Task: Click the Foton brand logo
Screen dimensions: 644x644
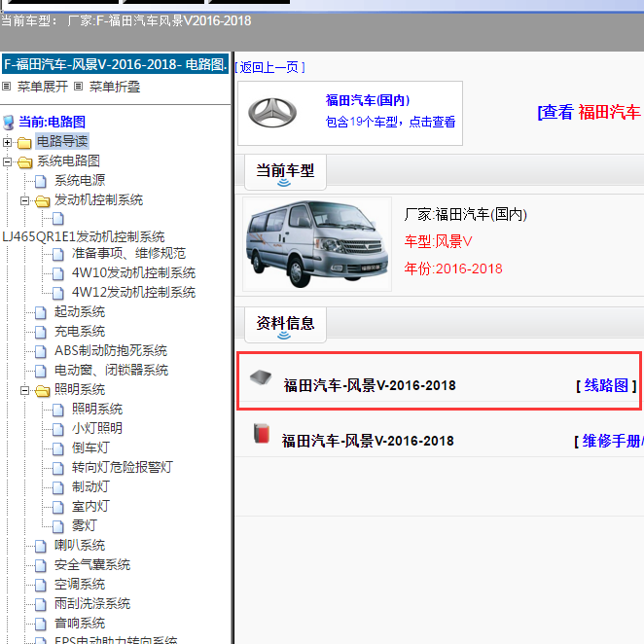Action: tap(272, 113)
